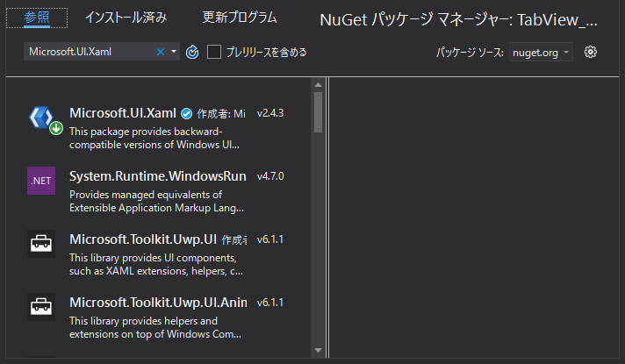Enable the プレリリースを含める checkbox
Image resolution: width=625 pixels, height=364 pixels.
point(214,52)
